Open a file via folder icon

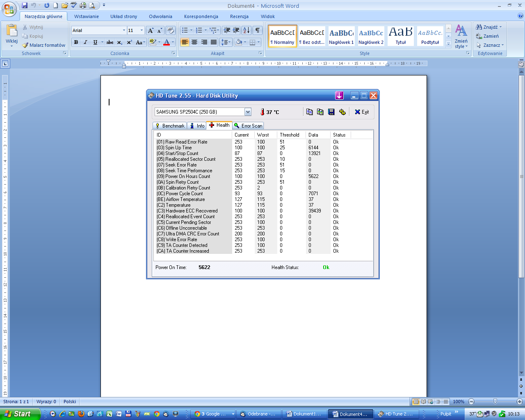(x=64, y=5)
